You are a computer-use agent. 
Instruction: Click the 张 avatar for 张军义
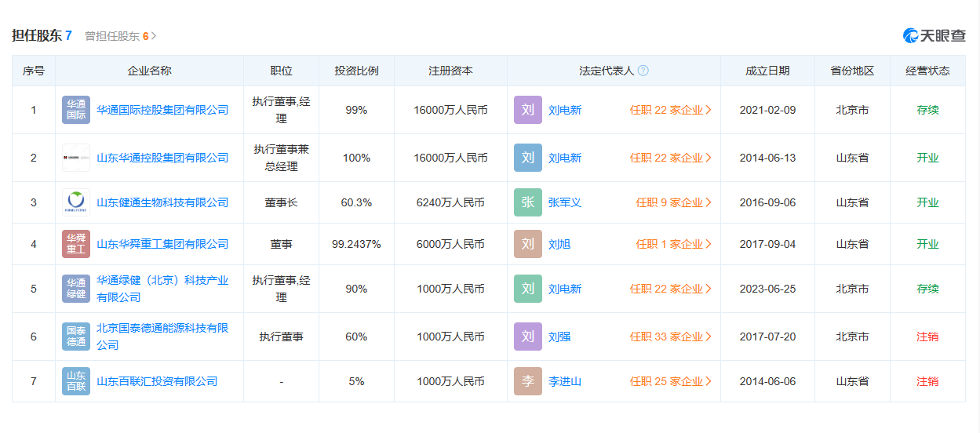[527, 202]
